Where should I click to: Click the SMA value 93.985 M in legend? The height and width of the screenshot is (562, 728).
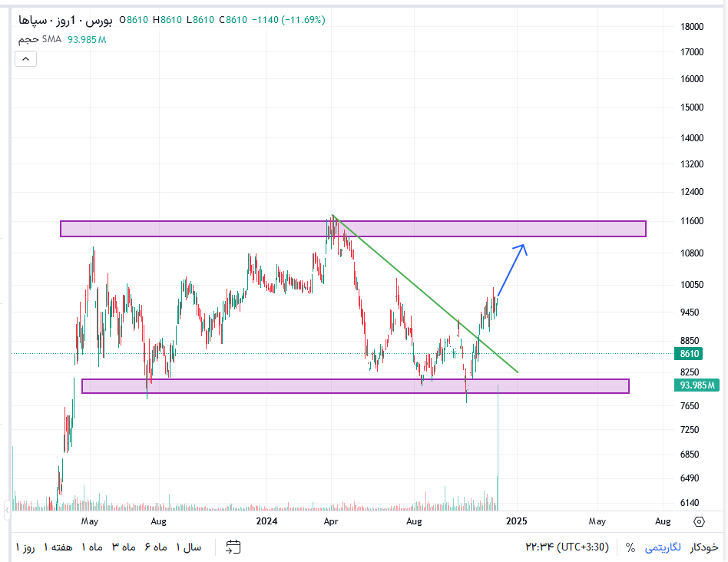(x=87, y=40)
